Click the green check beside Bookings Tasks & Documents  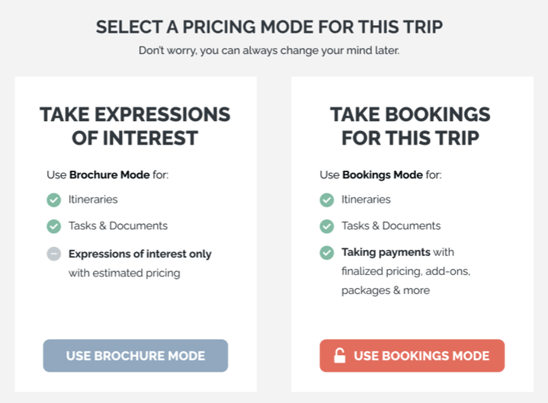[327, 226]
